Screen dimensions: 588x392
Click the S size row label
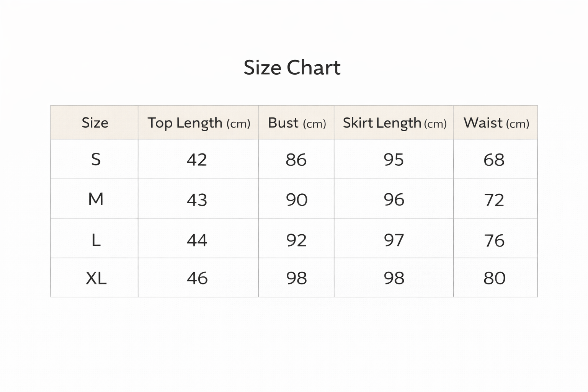click(96, 159)
